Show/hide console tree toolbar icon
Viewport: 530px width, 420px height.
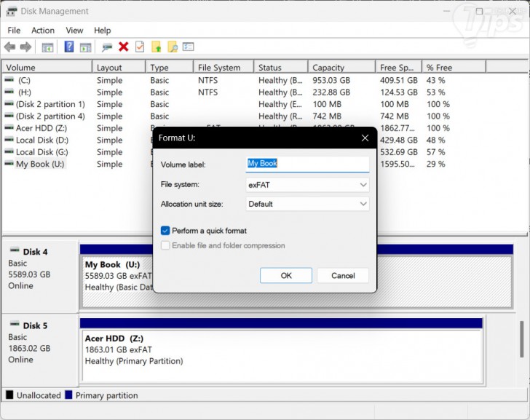coord(47,47)
